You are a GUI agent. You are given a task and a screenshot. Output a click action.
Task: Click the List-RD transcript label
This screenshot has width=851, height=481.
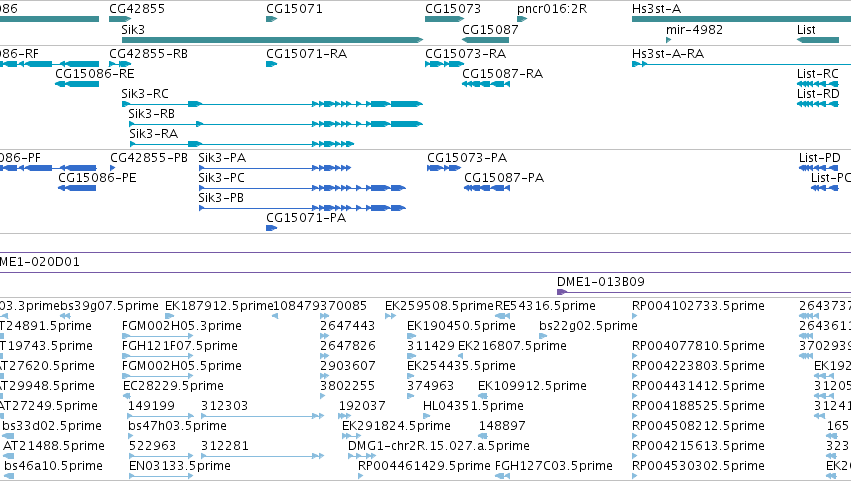pos(818,94)
